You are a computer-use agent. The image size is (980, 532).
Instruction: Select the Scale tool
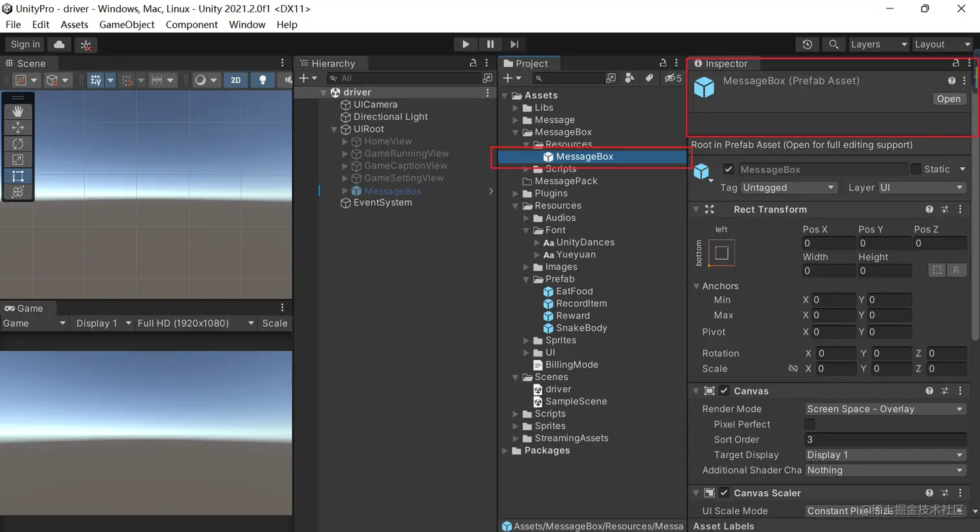17,160
